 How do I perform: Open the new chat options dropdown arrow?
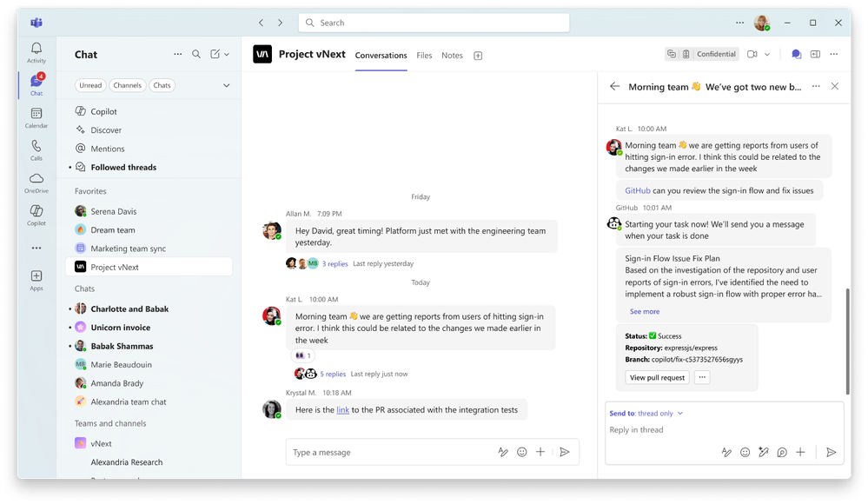[x=227, y=54]
